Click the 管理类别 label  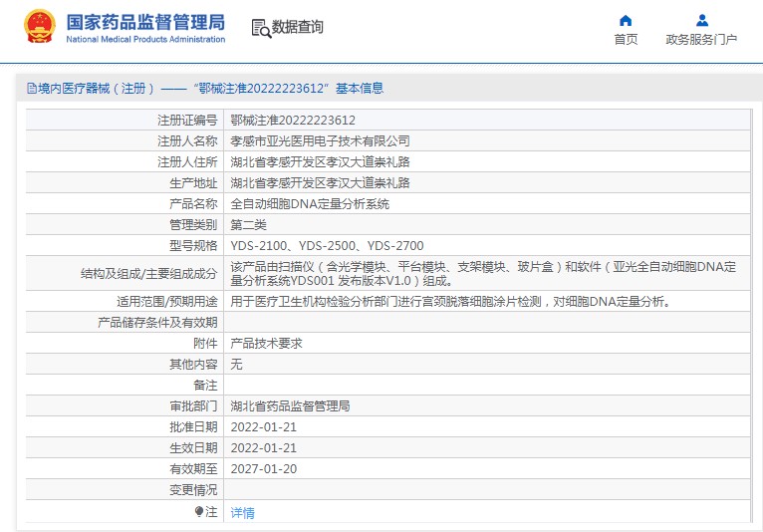[x=193, y=225]
